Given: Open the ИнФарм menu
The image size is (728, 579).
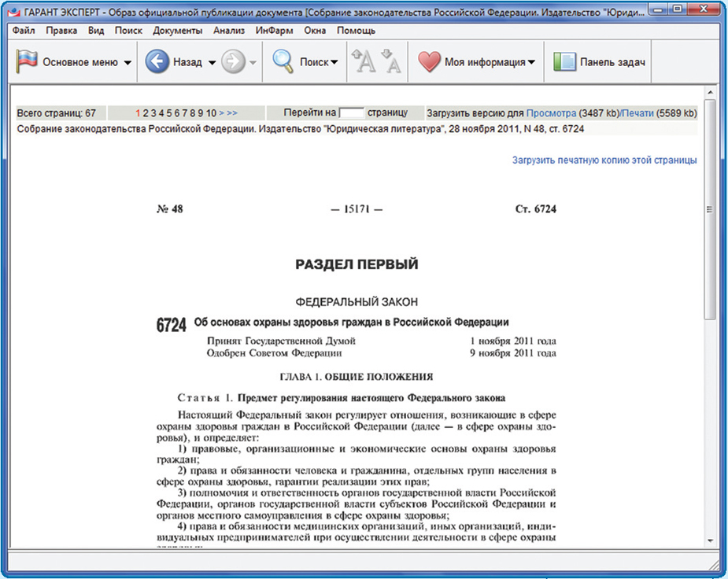Looking at the screenshot, I should click(275, 31).
